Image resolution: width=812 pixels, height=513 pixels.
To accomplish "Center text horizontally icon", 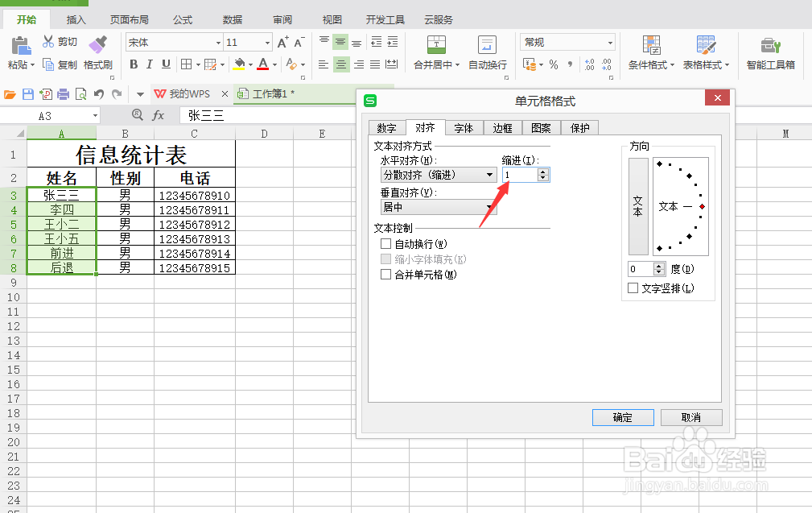I will [x=340, y=64].
